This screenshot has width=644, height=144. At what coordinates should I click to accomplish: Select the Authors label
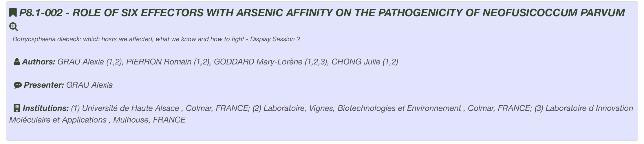(39, 62)
